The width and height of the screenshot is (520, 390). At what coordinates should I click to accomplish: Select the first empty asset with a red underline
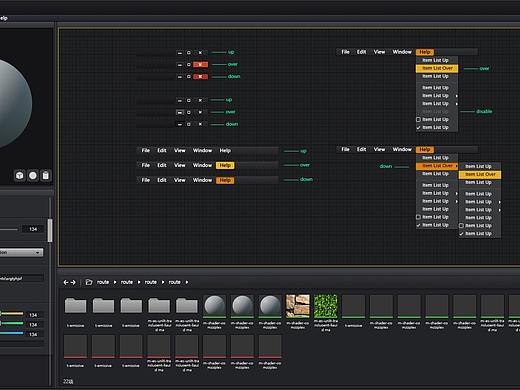pyautogui.click(x=75, y=346)
